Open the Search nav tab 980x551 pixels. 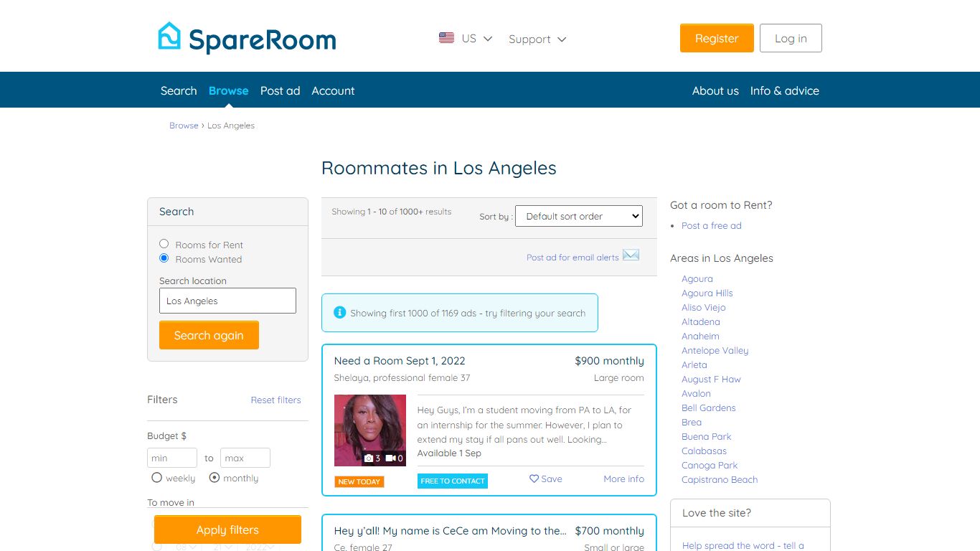[179, 90]
